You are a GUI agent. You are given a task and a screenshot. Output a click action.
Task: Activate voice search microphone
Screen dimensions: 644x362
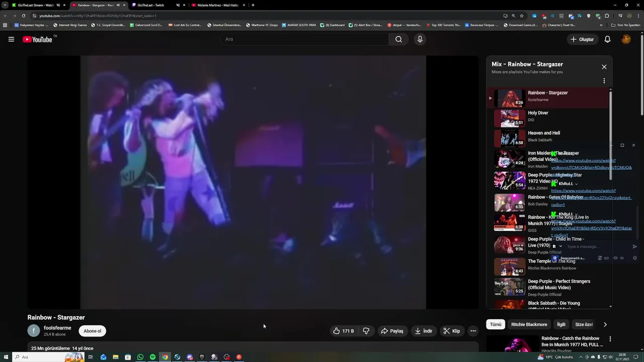tap(420, 39)
